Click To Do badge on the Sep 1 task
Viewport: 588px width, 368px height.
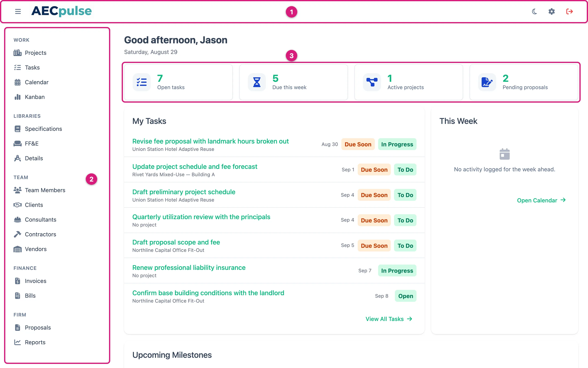tap(405, 170)
